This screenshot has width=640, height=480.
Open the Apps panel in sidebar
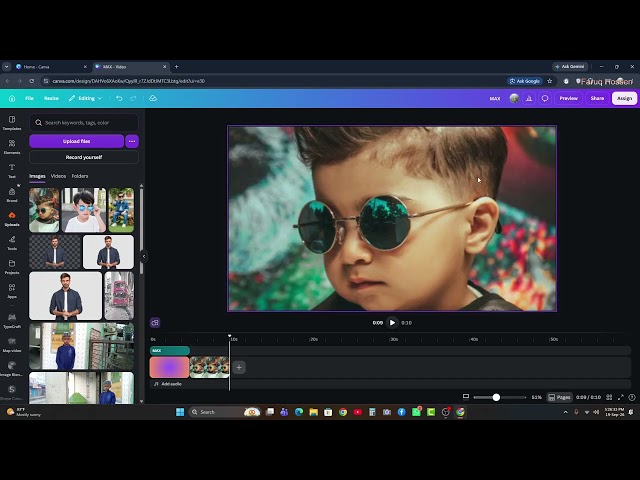point(12,291)
